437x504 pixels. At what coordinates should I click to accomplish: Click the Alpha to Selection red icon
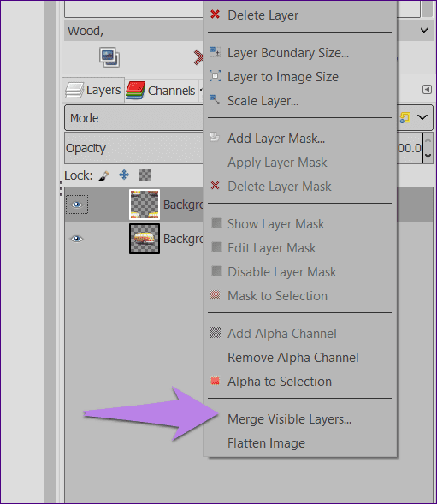215,381
